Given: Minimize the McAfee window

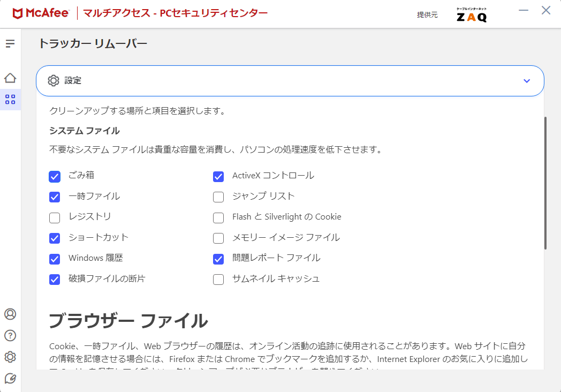Looking at the screenshot, I should [x=524, y=10].
